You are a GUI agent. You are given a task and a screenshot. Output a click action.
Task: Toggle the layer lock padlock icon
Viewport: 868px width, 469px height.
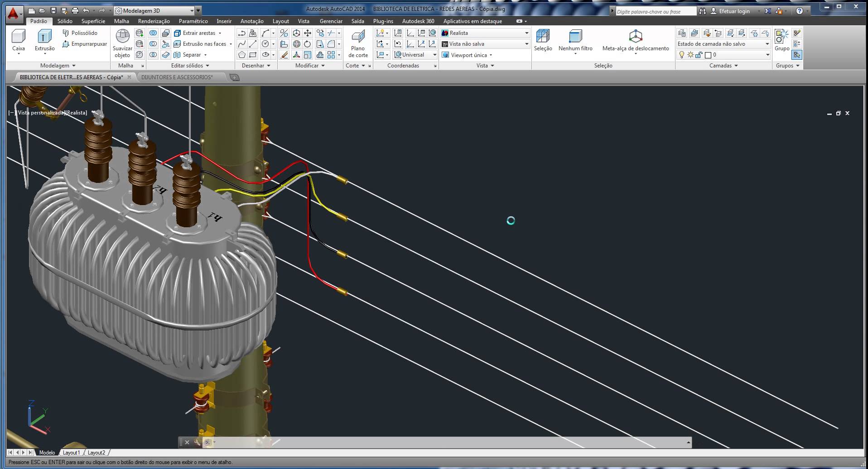point(699,55)
